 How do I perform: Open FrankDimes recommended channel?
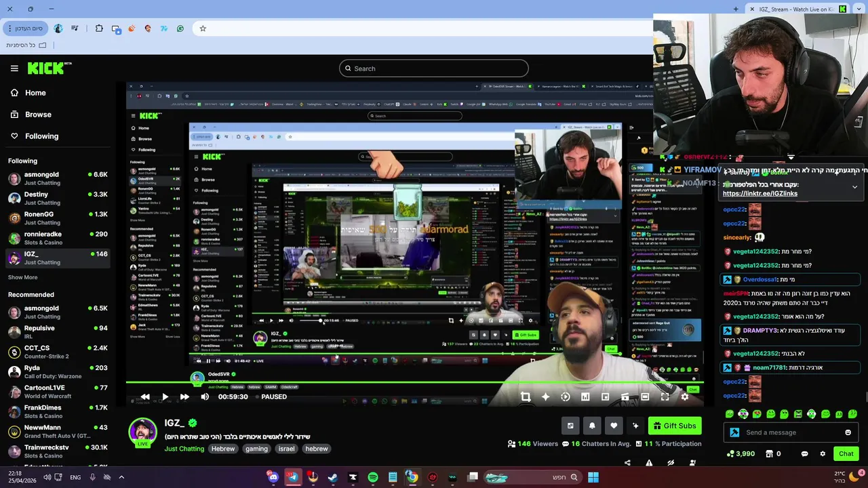click(58, 411)
